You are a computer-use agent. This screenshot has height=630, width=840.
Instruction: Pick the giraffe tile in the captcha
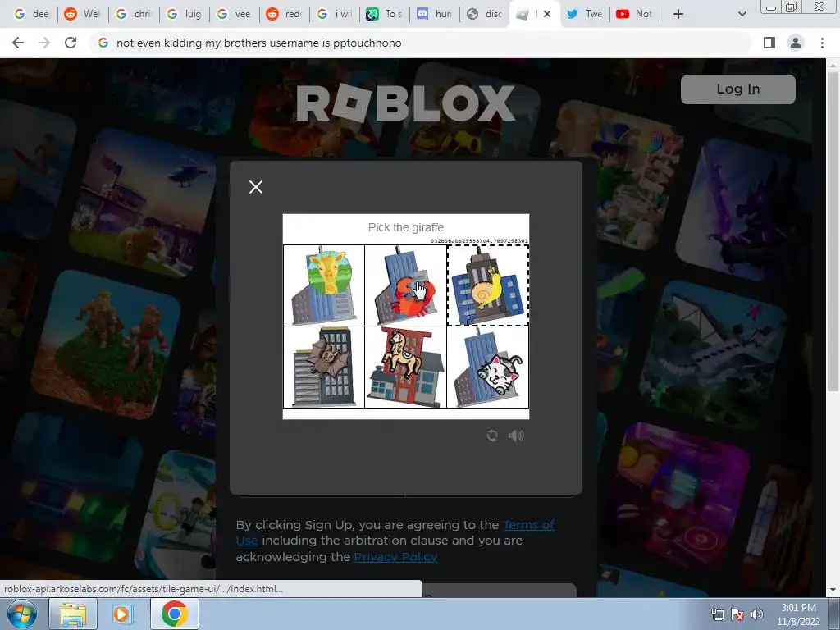(323, 285)
